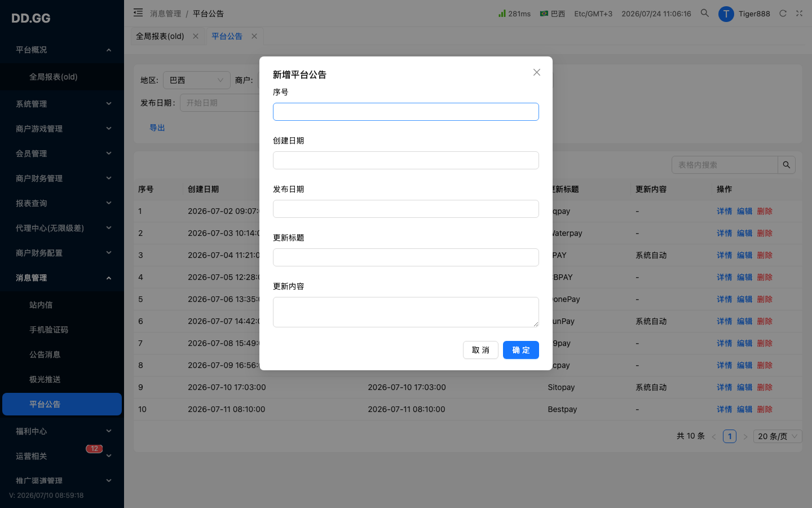Close the 新增平台公告 dialog with X icon
Viewport: 812px width, 508px height.
(x=537, y=72)
